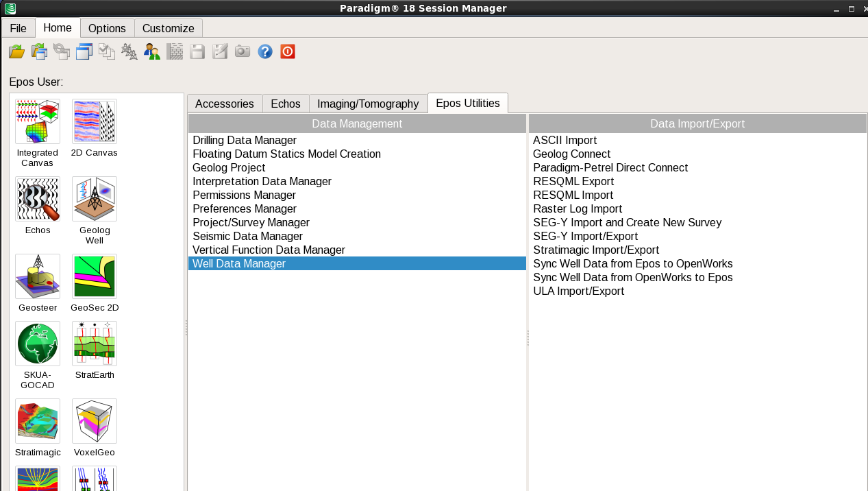Select Preferences Manager

point(357,208)
